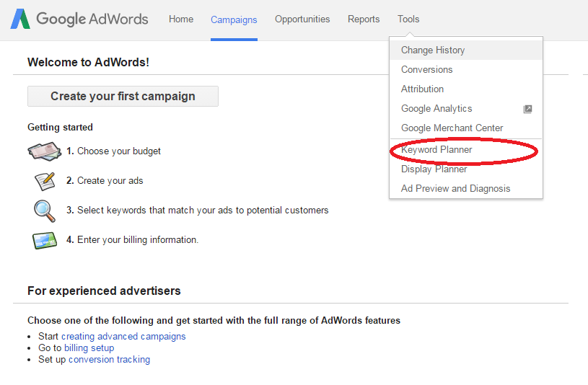The image size is (588, 385).
Task: Select Attribution menu entry
Action: (x=423, y=89)
